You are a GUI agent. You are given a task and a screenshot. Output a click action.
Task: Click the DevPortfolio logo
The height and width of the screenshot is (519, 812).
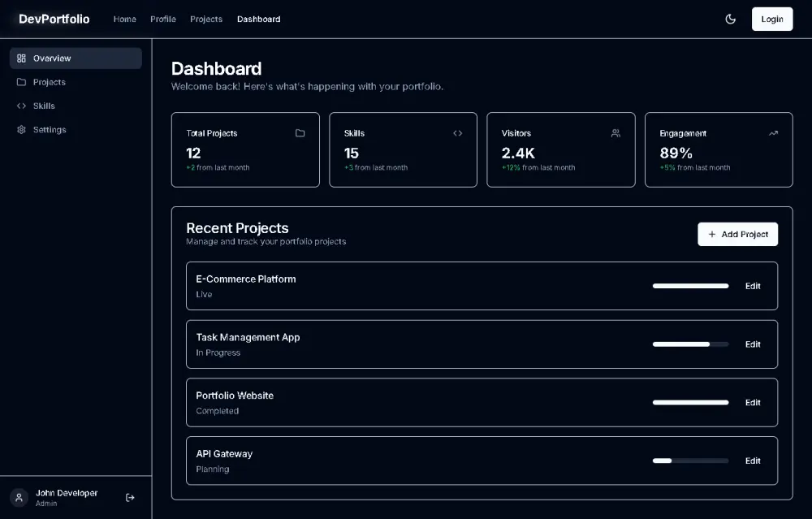54,19
